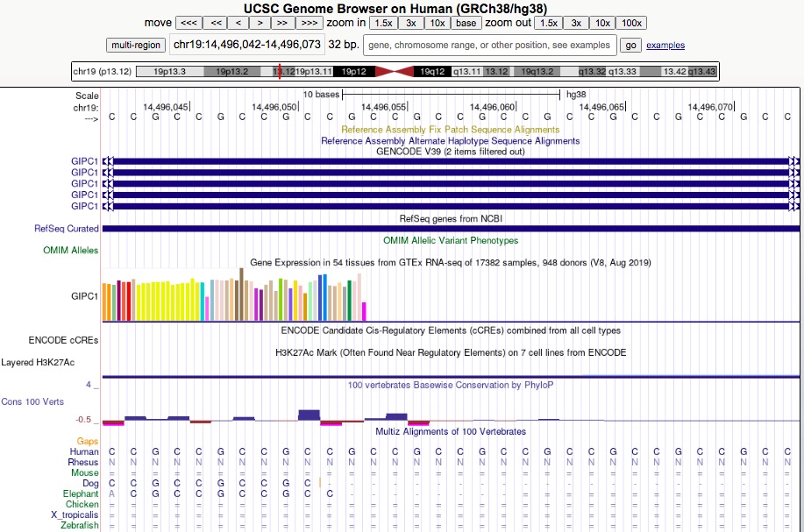Zoom out 10x
The width and height of the screenshot is (804, 532).
point(602,23)
